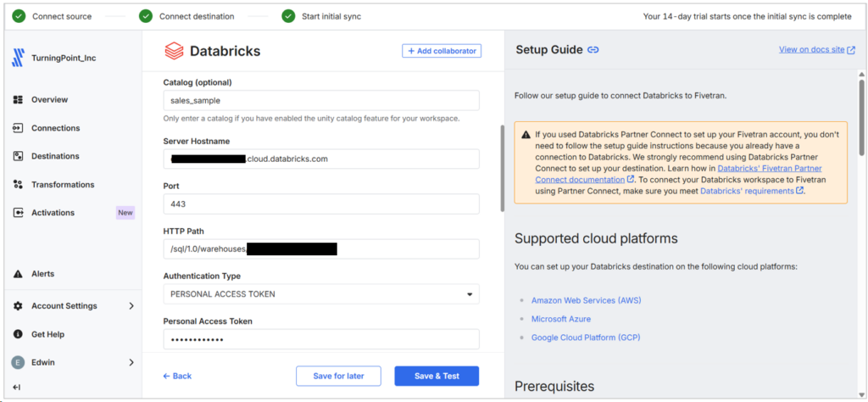Click the form panel vertical scrollbar
This screenshot has height=402, width=868.
pos(502,168)
